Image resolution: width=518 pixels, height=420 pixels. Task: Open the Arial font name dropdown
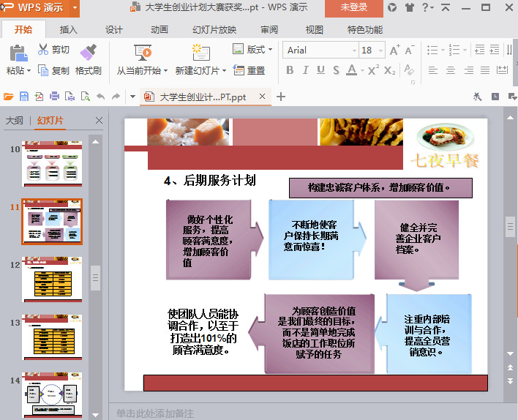[354, 50]
